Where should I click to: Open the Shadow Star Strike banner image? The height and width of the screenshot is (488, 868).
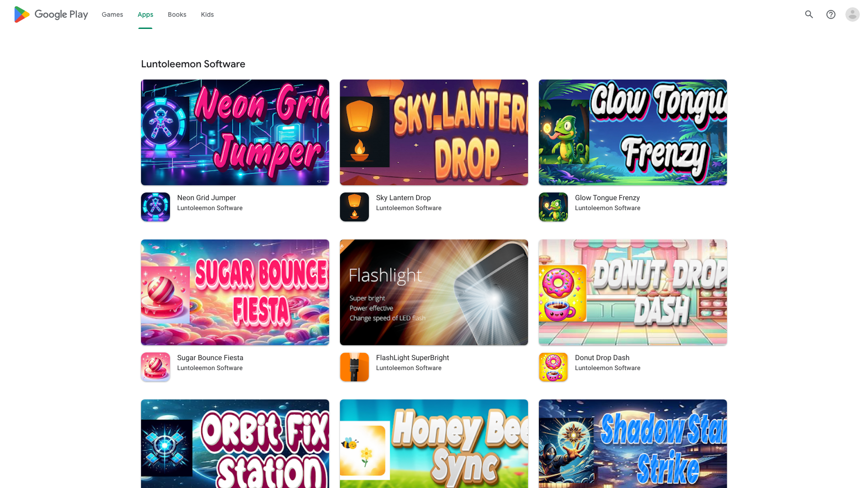tap(633, 444)
